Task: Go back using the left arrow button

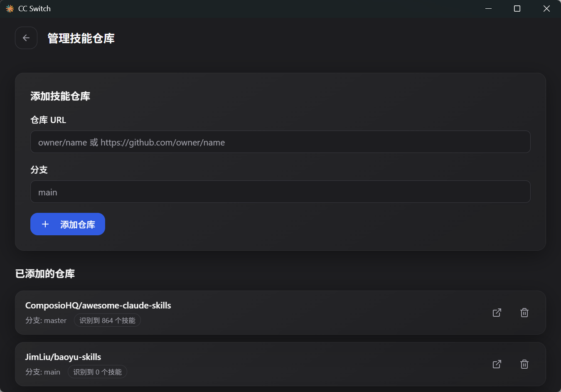Action: (26, 38)
